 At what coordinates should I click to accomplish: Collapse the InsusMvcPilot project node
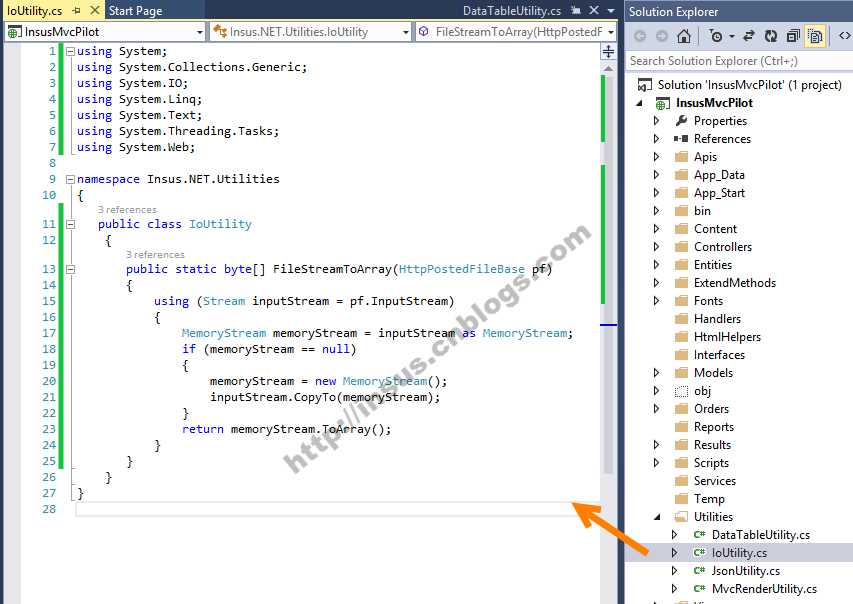pos(640,103)
